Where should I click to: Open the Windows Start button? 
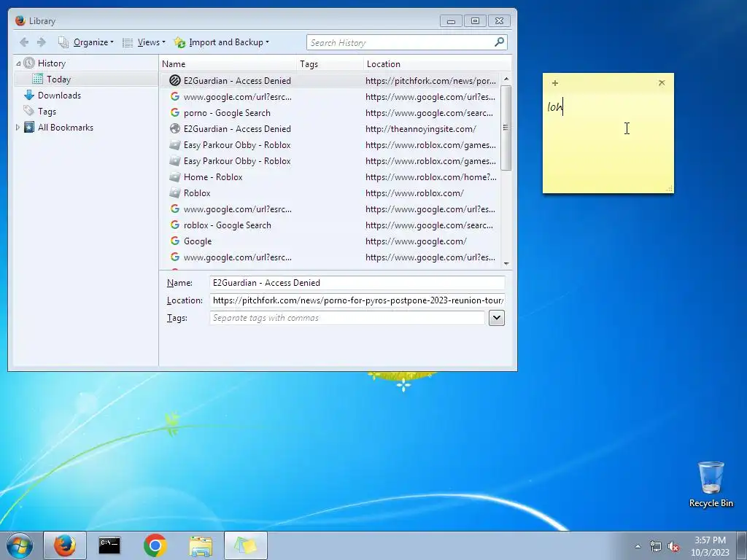click(x=20, y=545)
